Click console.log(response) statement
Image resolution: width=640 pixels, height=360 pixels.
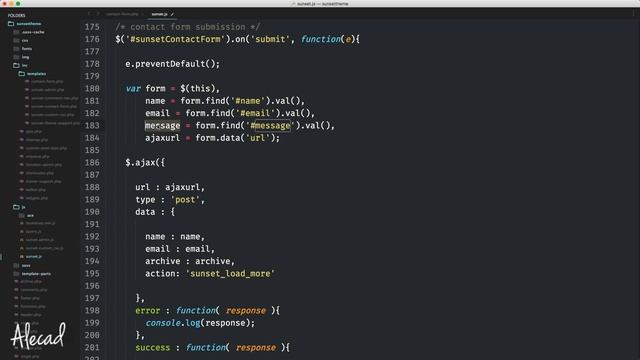(x=200, y=323)
